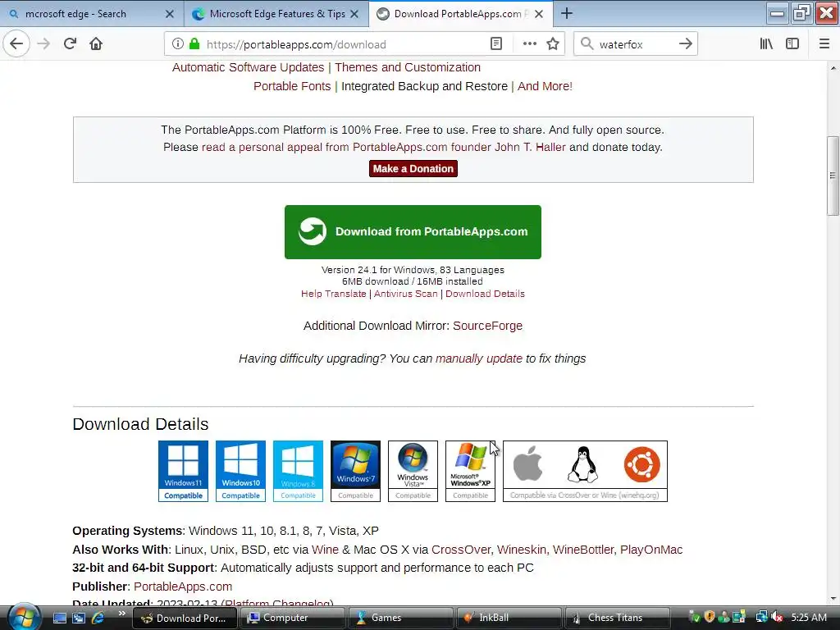Viewport: 840px width, 630px height.
Task: Open the CrossOver link
Action: coord(461,550)
